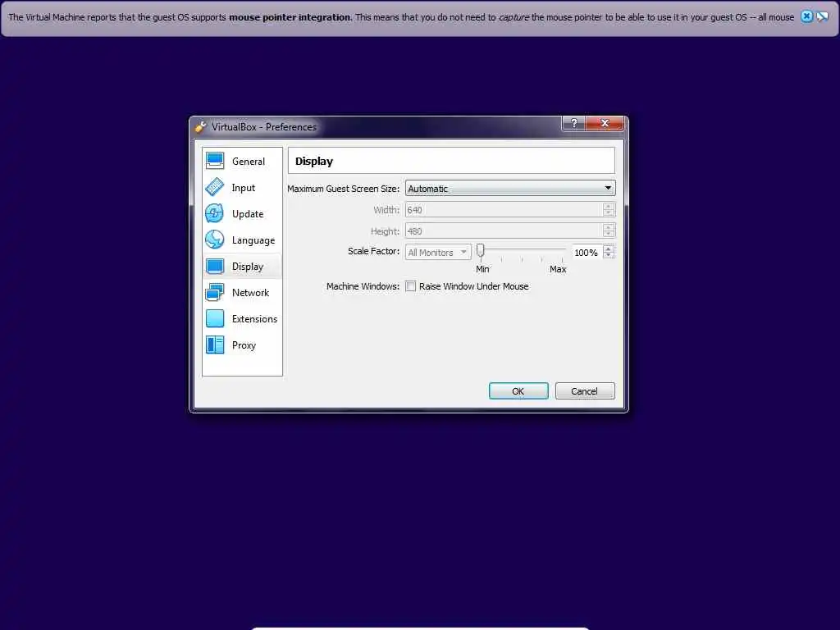The image size is (840, 630).
Task: Click the Preferences wrench title icon
Action: pos(200,127)
